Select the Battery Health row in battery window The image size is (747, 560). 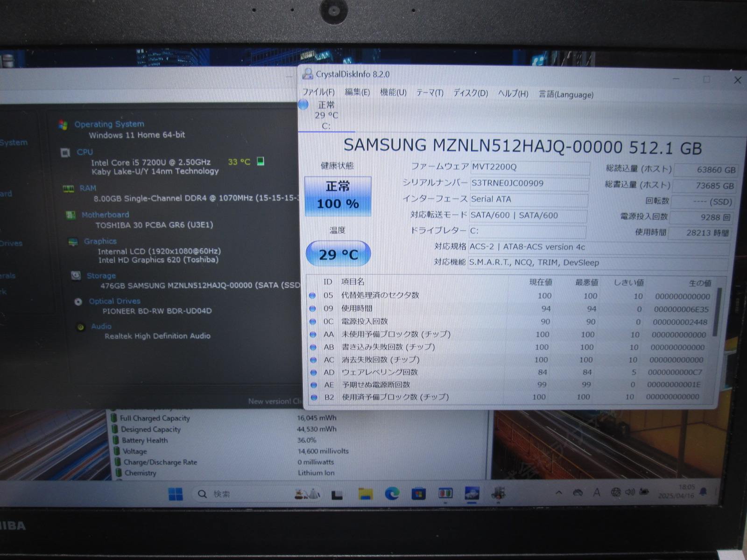[x=215, y=440]
